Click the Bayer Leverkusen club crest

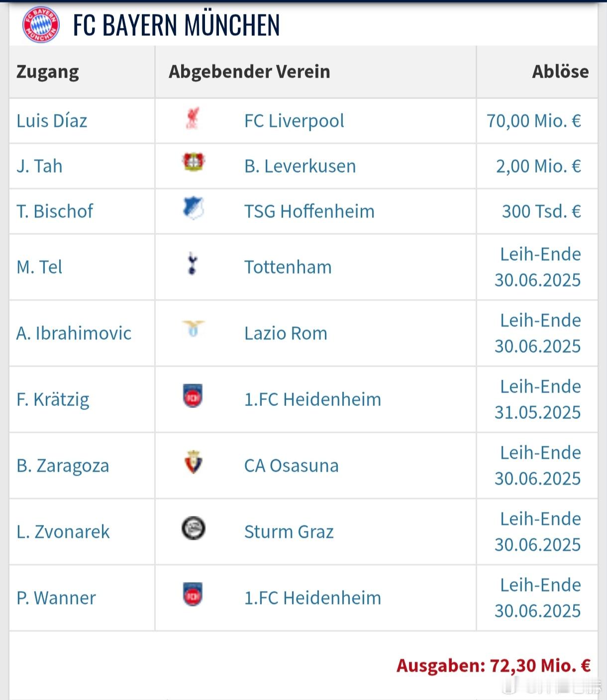(x=194, y=162)
